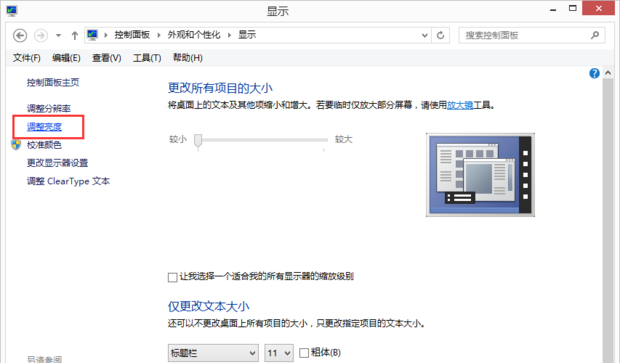This screenshot has height=363, width=620.
Task: Open the 放大镜 tool link
Action: click(x=460, y=105)
